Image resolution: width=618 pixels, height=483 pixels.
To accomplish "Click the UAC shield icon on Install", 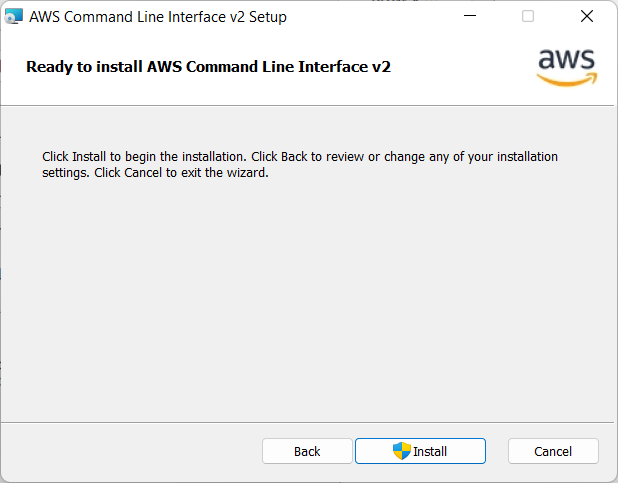I will [x=402, y=451].
